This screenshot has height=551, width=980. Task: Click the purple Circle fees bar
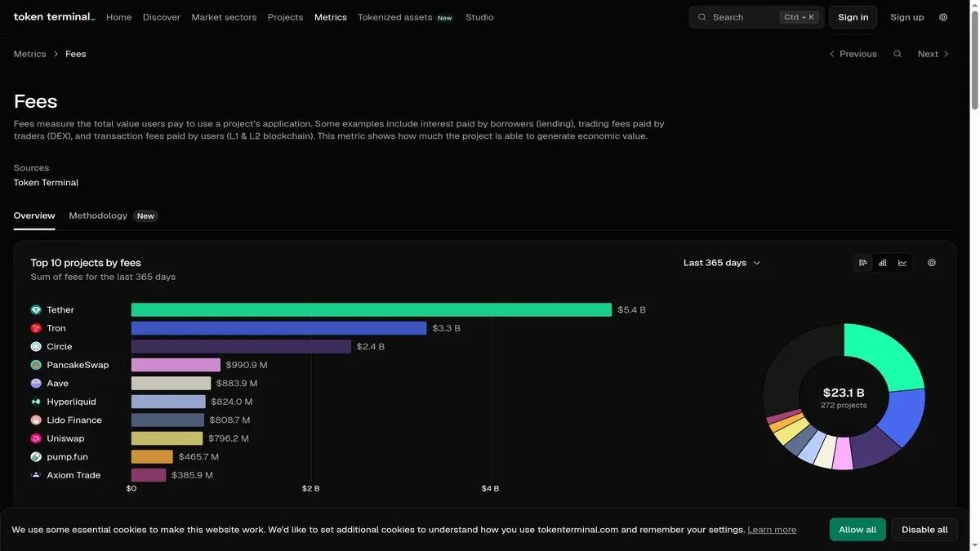(241, 347)
